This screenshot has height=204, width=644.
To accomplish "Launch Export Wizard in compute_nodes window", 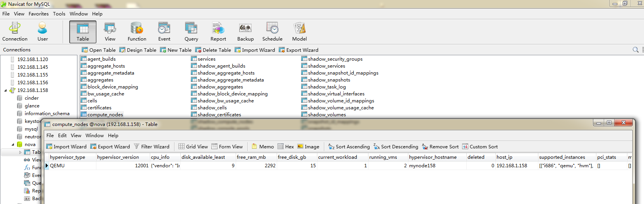I will point(110,146).
